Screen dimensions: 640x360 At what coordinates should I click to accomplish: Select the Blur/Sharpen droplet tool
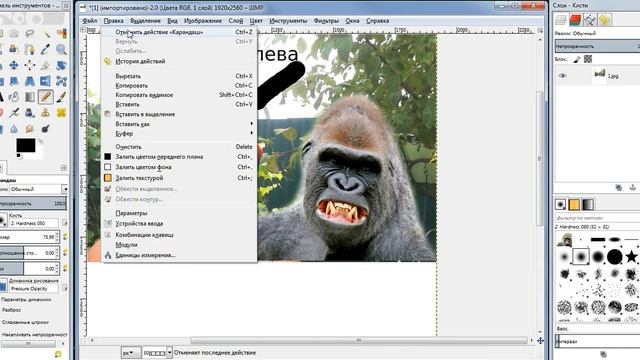14,129
